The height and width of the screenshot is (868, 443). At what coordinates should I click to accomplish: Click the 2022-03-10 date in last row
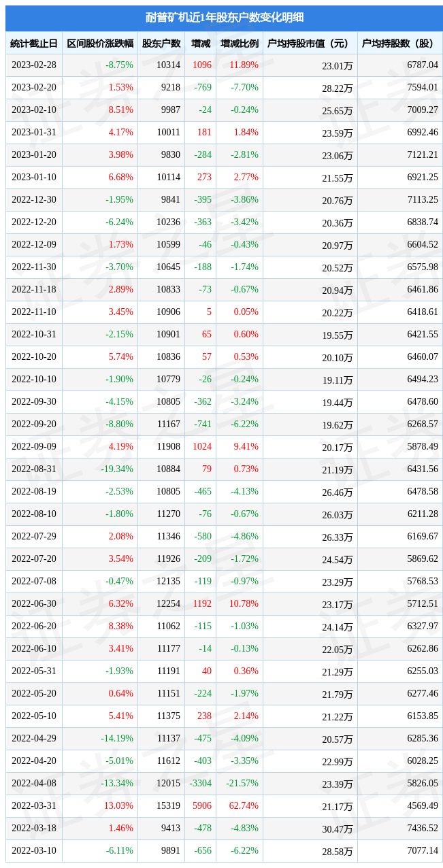tap(34, 851)
